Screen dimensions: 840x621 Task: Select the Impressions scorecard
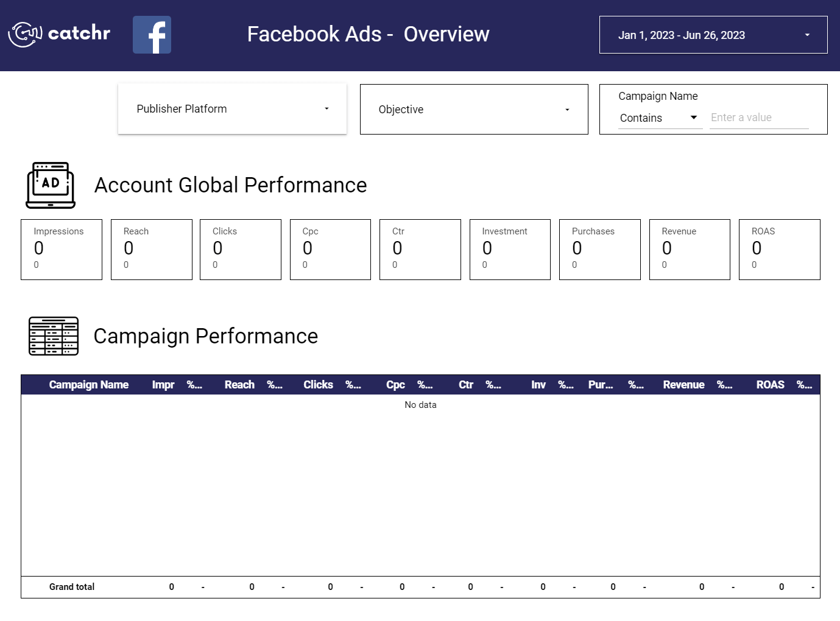click(62, 250)
